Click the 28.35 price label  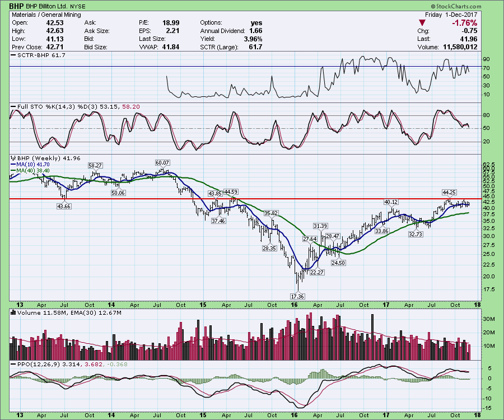coord(269,249)
